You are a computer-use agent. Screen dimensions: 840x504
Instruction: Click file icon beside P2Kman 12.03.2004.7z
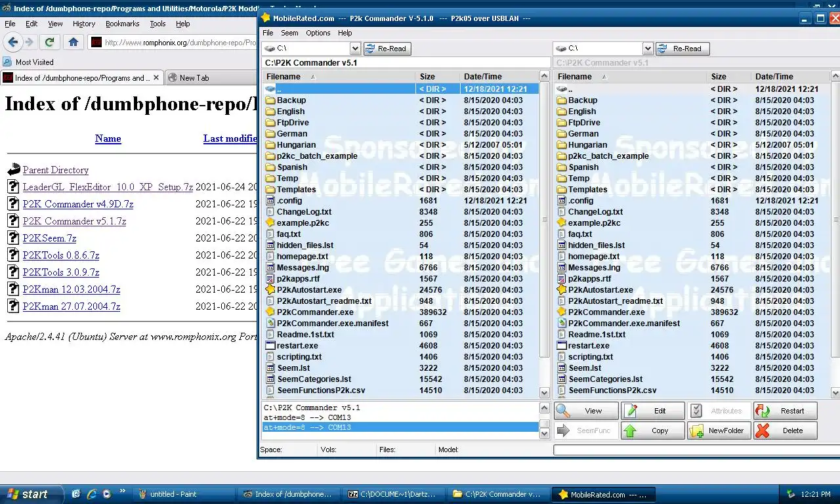tap(13, 289)
